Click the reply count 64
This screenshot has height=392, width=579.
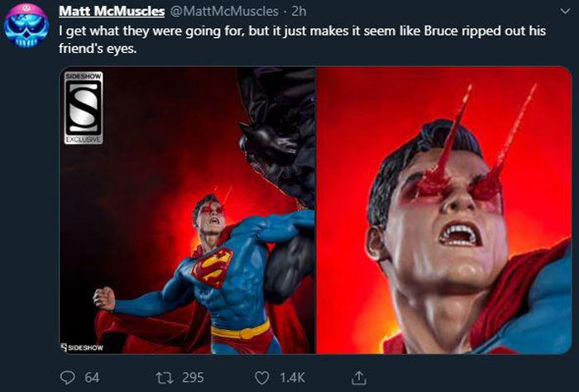[92, 377]
